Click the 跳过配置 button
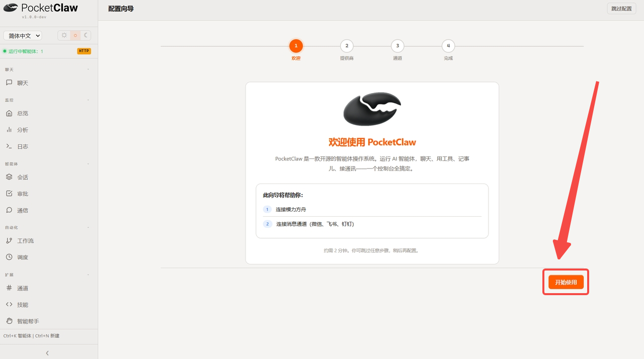The width and height of the screenshot is (644, 359). click(x=621, y=9)
